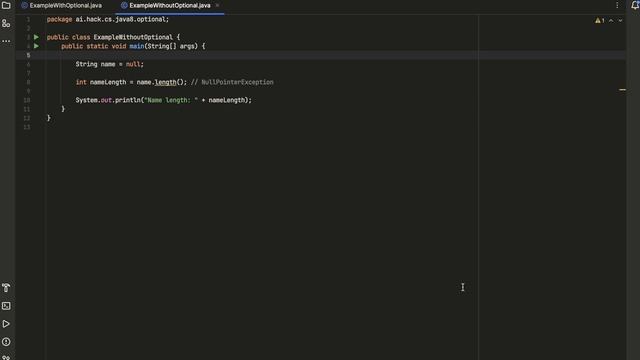Open the Structure tool window icon

(x=6, y=23)
